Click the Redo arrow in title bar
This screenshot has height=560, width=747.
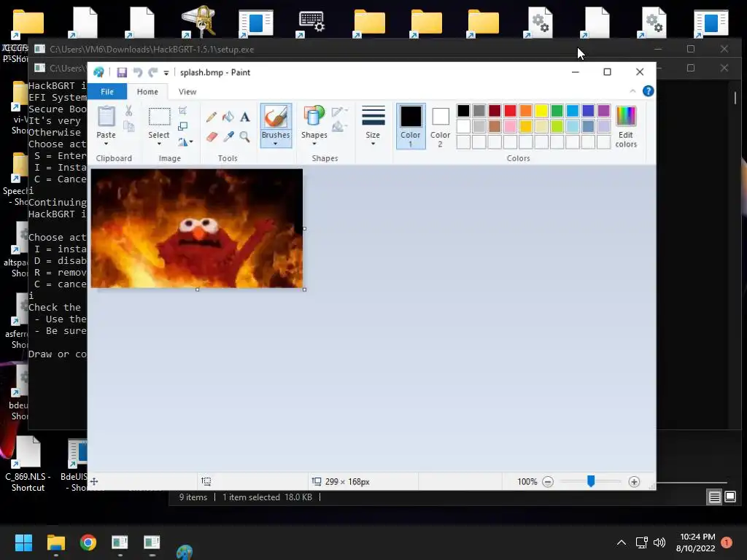(153, 72)
